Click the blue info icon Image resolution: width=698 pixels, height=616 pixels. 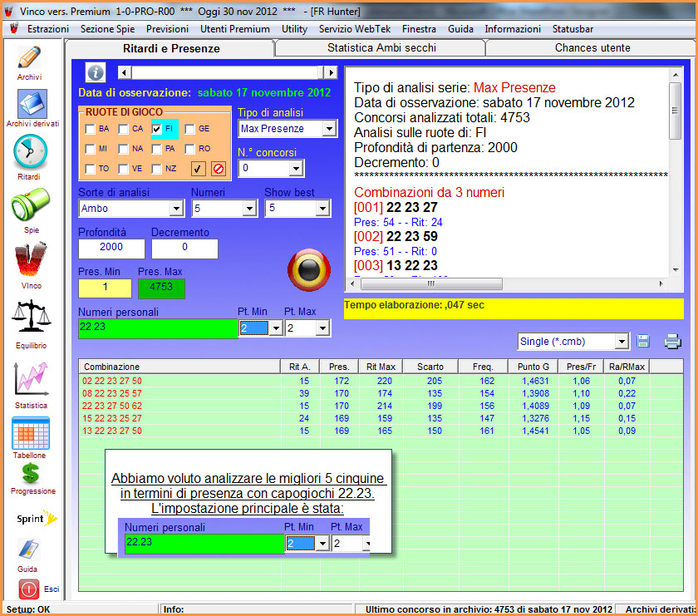pos(96,72)
